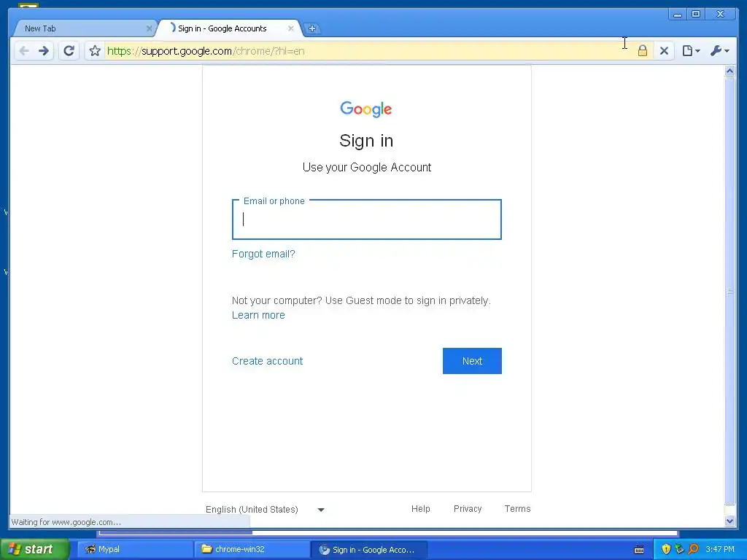Screen dimensions: 747x560
Task: Open the Privacy footer link
Action: pos(468,509)
